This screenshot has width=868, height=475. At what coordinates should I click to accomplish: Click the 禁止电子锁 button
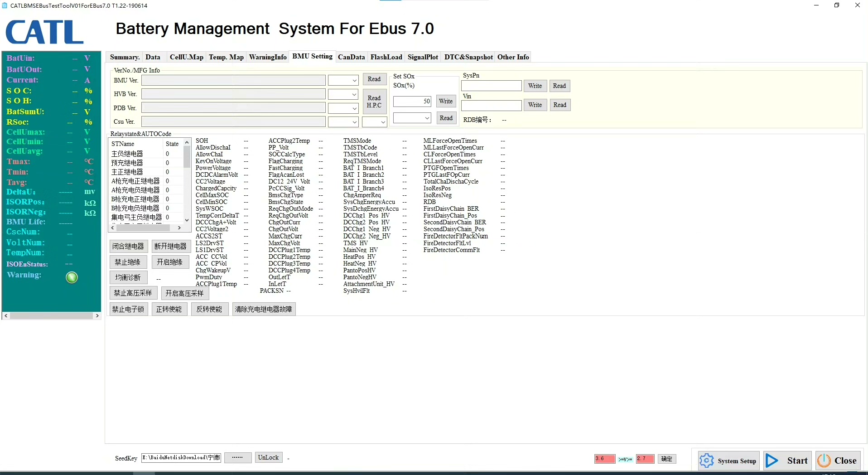coord(129,310)
